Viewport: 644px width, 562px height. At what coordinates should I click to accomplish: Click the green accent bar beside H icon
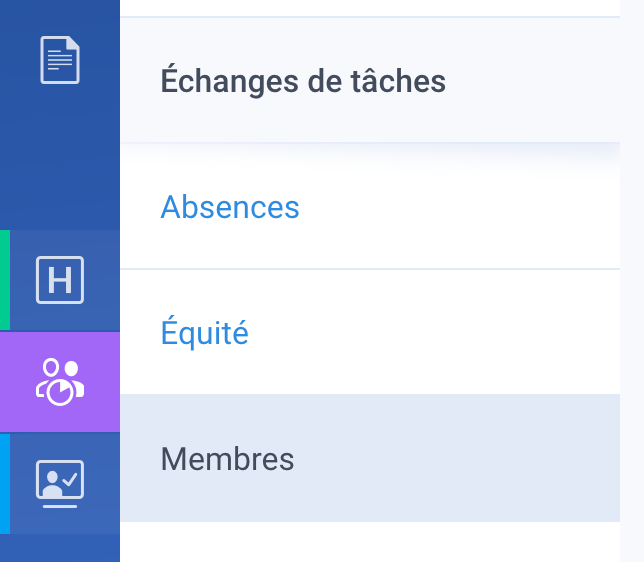tap(5, 280)
